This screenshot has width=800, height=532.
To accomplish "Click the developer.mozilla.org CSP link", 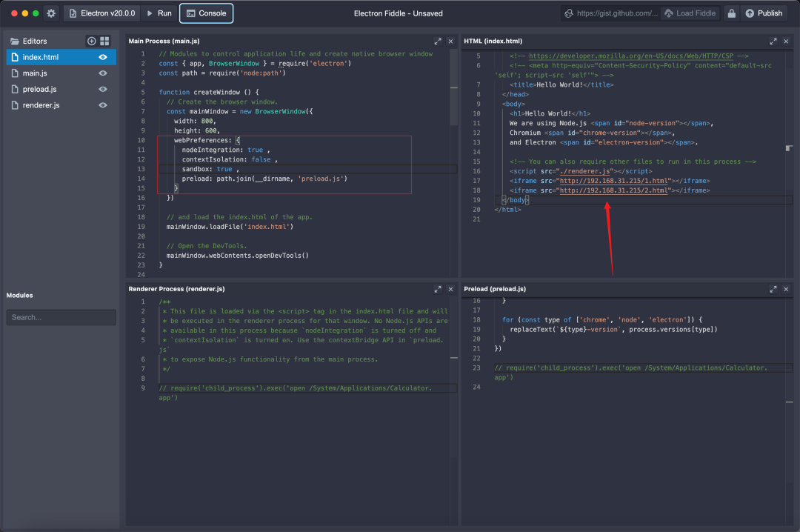I will [x=630, y=56].
